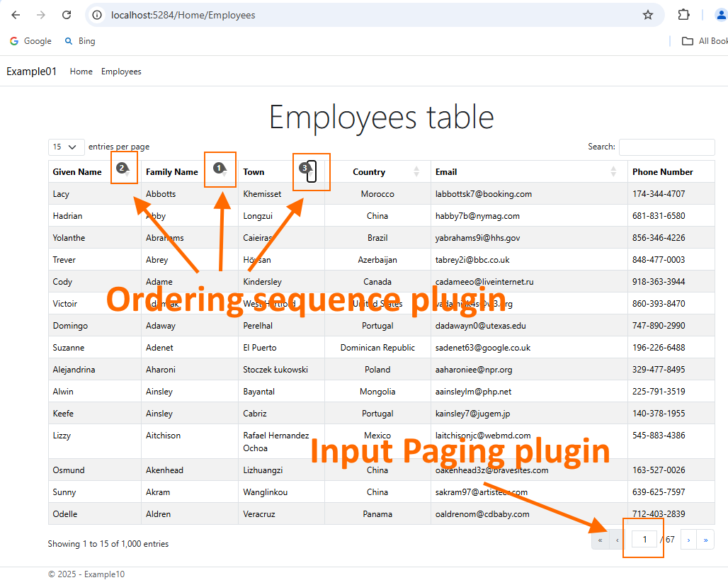
Task: Click the ③ ordering badge on Town column
Action: coord(307,169)
